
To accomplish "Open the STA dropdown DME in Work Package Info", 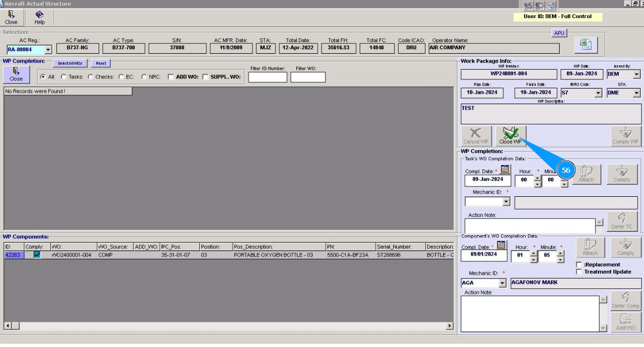I will point(636,93).
